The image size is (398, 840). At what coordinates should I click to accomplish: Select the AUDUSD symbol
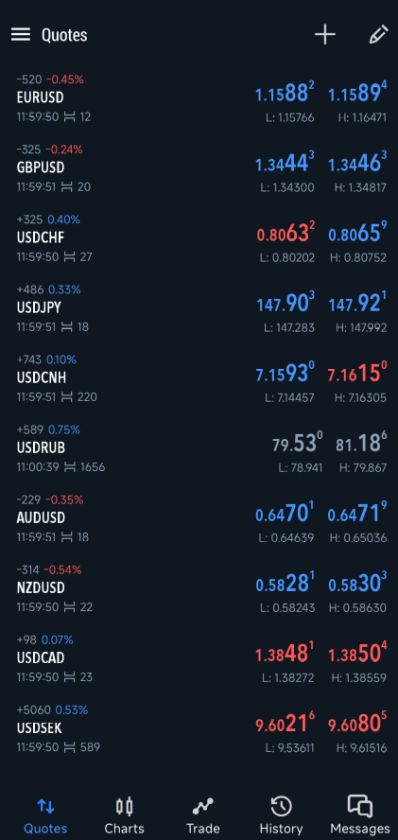(41, 518)
